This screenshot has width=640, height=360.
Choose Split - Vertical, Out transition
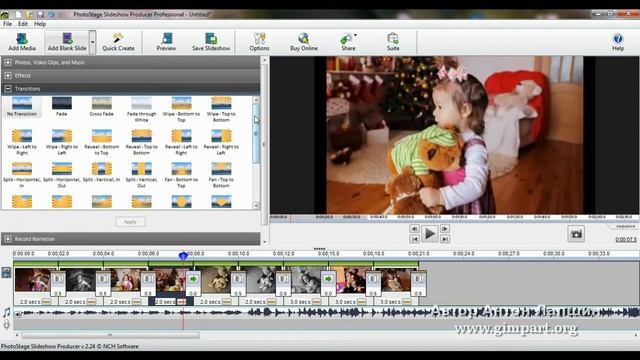pos(142,175)
